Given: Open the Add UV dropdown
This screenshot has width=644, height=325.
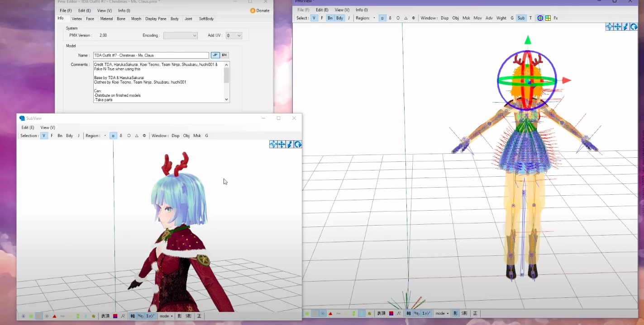Looking at the screenshot, I should pyautogui.click(x=234, y=35).
